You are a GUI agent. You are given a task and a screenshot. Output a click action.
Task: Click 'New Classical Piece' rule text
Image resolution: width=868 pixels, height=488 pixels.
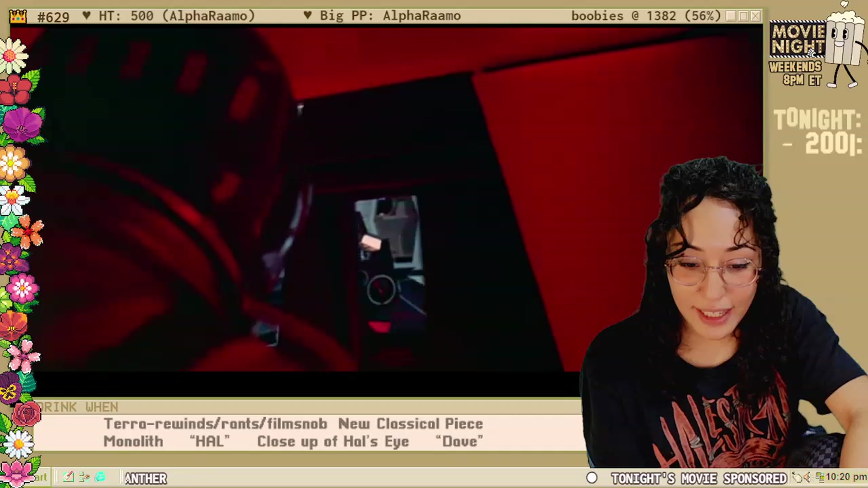tap(410, 424)
